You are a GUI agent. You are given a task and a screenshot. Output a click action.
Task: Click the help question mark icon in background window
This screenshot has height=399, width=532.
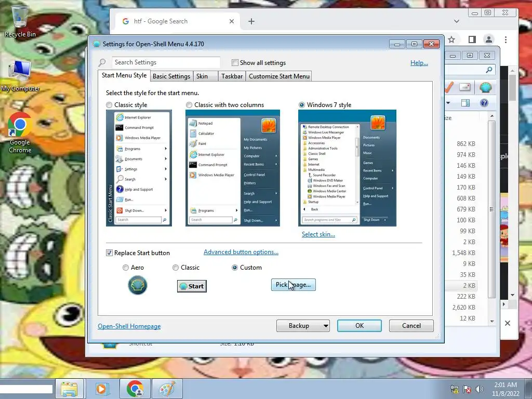[x=484, y=103]
